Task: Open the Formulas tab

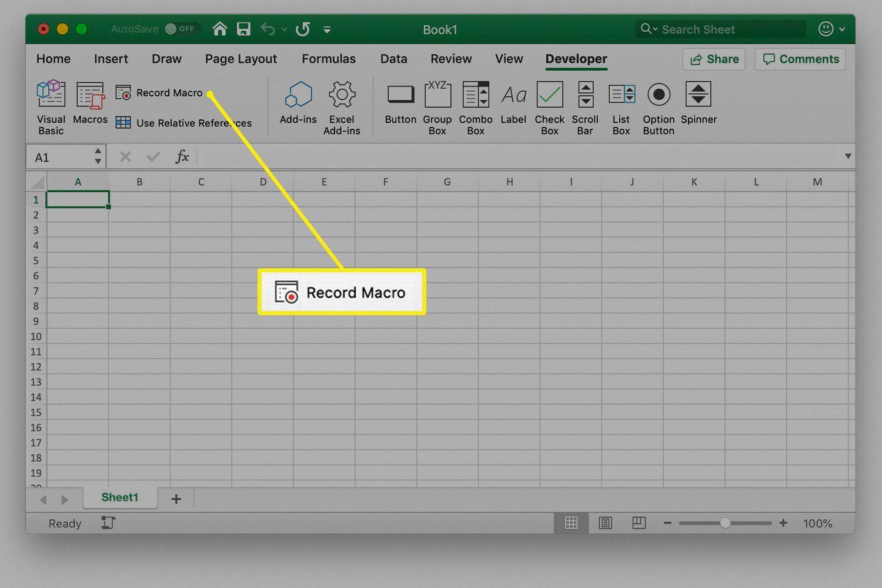Action: coord(329,59)
